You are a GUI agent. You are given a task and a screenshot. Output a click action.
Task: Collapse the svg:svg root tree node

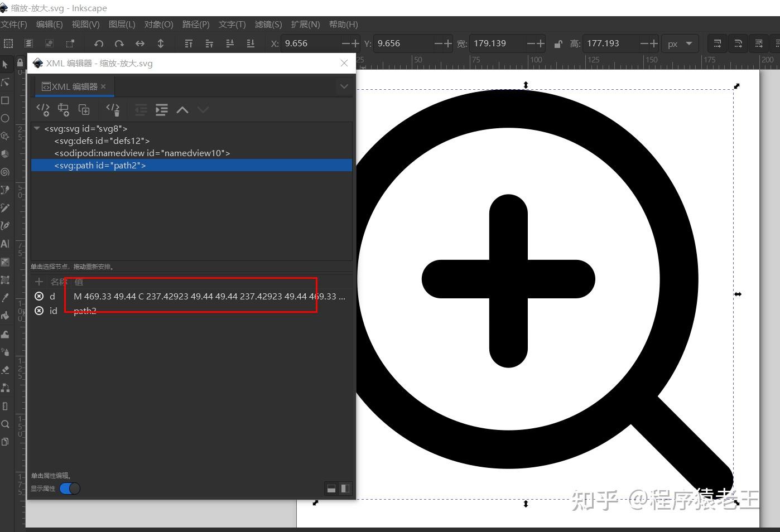[x=36, y=128]
